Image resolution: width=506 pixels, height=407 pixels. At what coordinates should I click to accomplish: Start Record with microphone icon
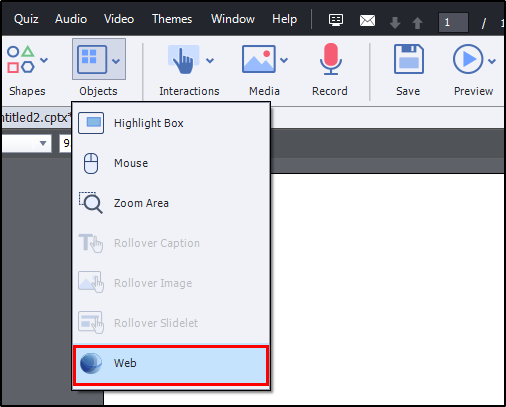330,59
